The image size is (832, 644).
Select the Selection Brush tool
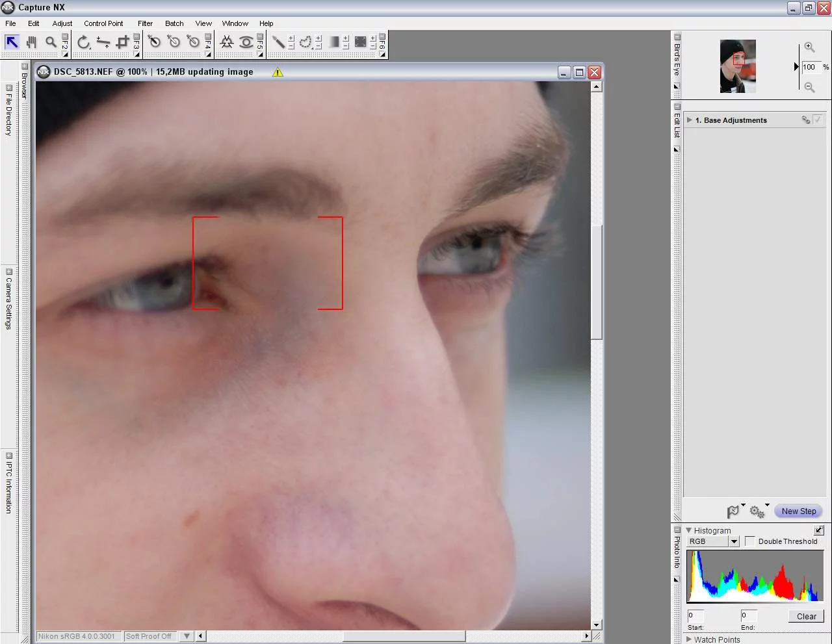[279, 42]
